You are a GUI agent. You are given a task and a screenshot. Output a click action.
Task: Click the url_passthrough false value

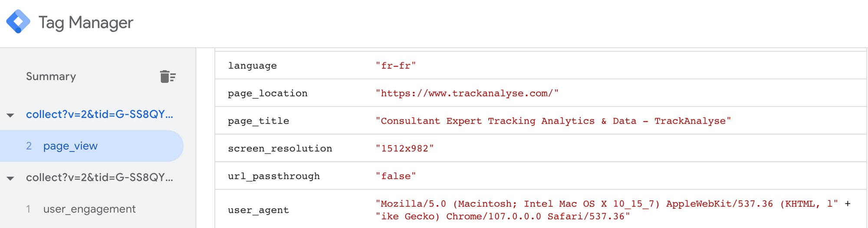coord(396,176)
